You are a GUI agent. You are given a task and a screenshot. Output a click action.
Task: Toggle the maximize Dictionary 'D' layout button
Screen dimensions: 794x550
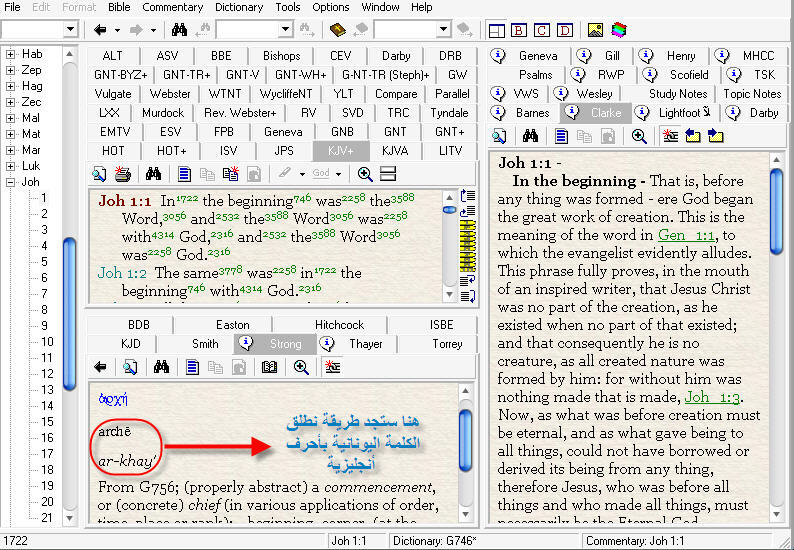[x=565, y=30]
